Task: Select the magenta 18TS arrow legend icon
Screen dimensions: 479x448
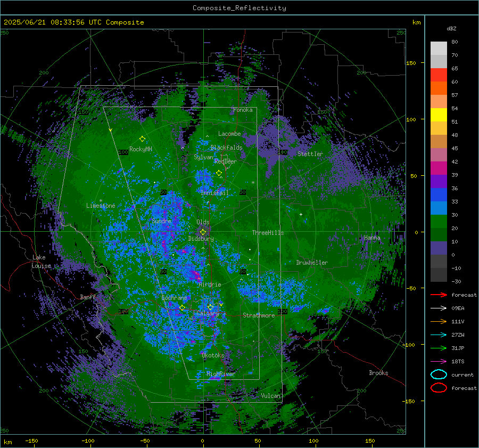Action: (x=439, y=362)
